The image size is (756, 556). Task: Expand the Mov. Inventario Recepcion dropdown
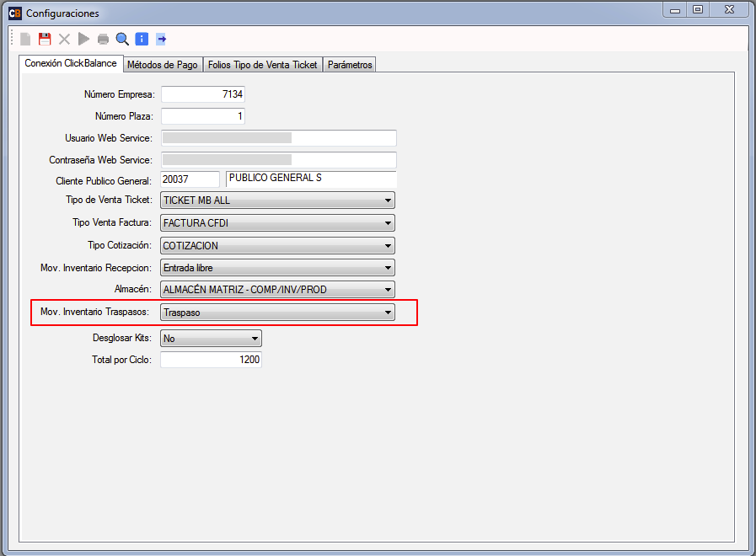click(x=388, y=268)
